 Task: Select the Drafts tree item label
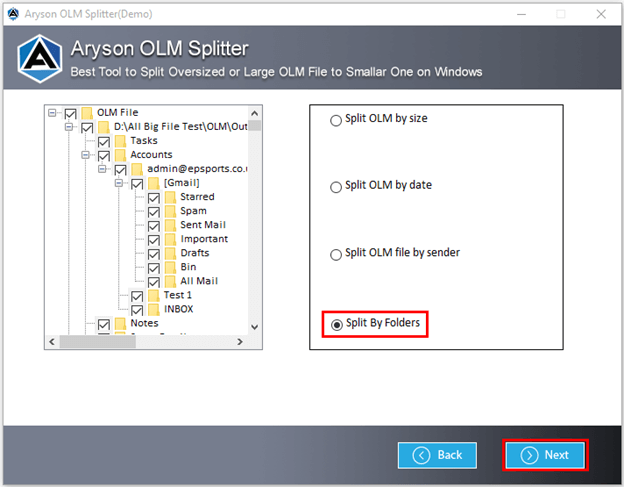(x=195, y=253)
